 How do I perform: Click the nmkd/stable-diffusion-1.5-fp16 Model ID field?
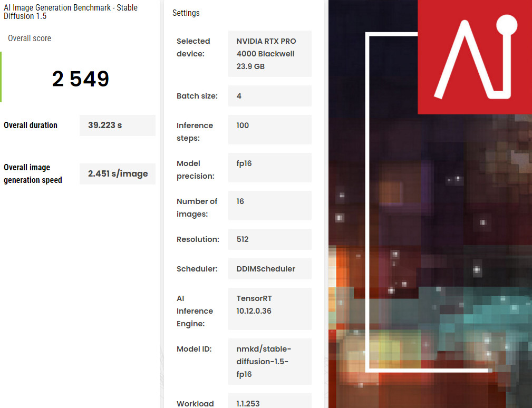point(269,362)
